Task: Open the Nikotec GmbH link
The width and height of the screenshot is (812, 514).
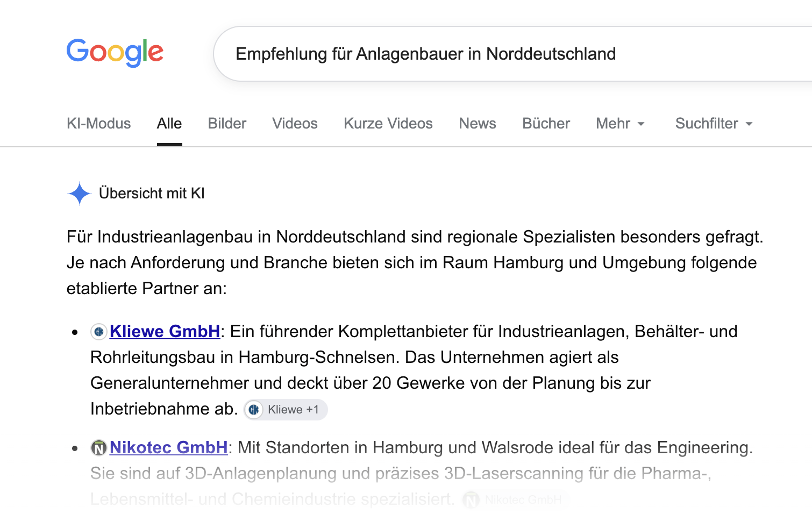Action: coord(169,448)
